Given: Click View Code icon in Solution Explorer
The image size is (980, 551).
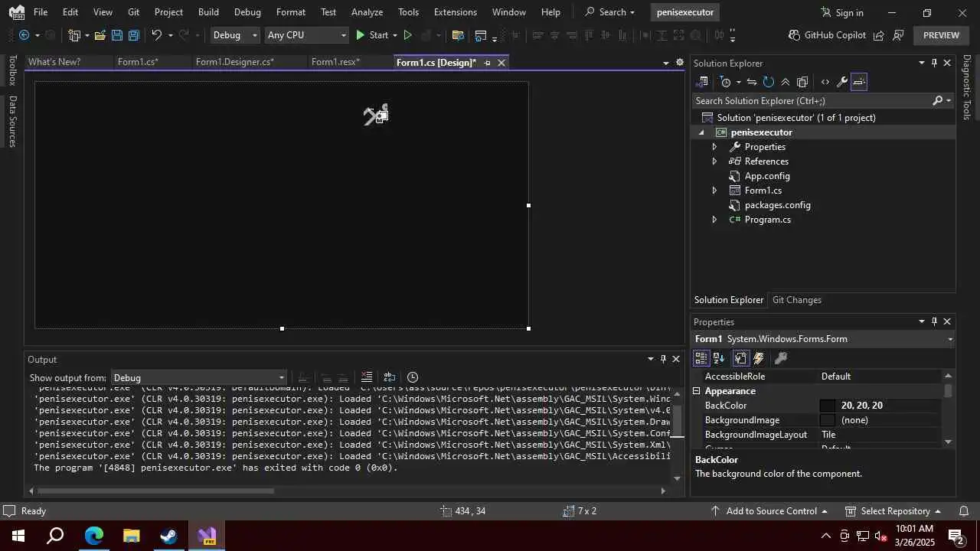Looking at the screenshot, I should 825,82.
